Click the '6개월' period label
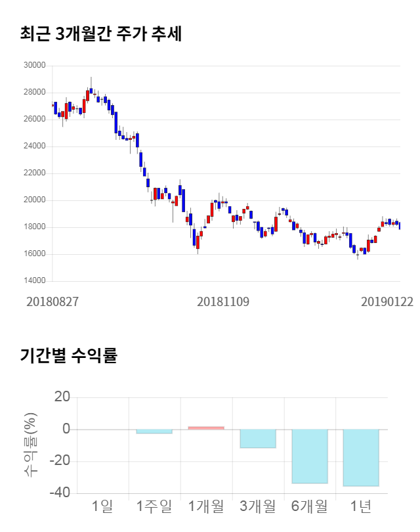420x532 pixels. point(310,506)
